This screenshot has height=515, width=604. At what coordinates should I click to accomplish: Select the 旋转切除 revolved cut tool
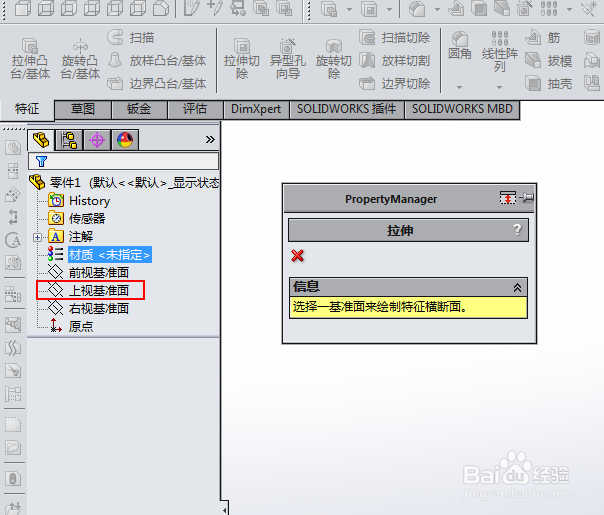334,59
